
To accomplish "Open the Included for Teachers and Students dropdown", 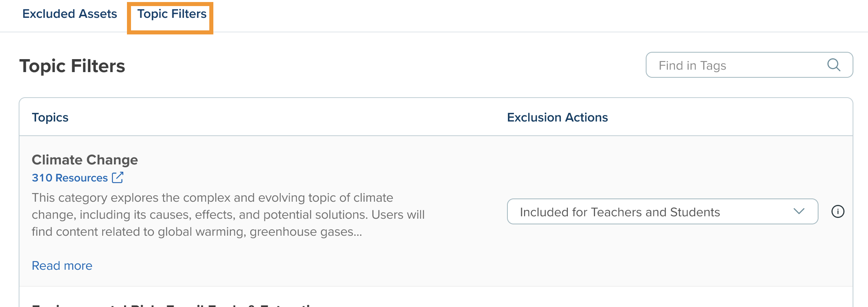I will pyautogui.click(x=662, y=211).
